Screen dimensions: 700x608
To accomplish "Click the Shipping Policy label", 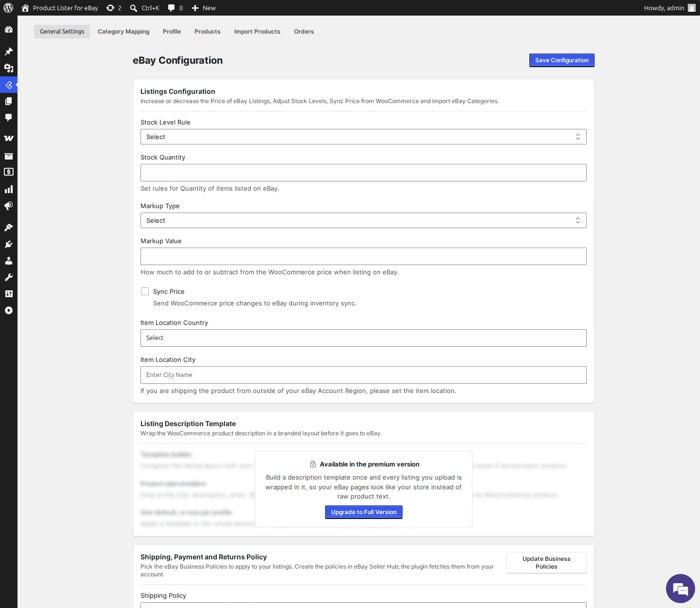I will point(163,595).
